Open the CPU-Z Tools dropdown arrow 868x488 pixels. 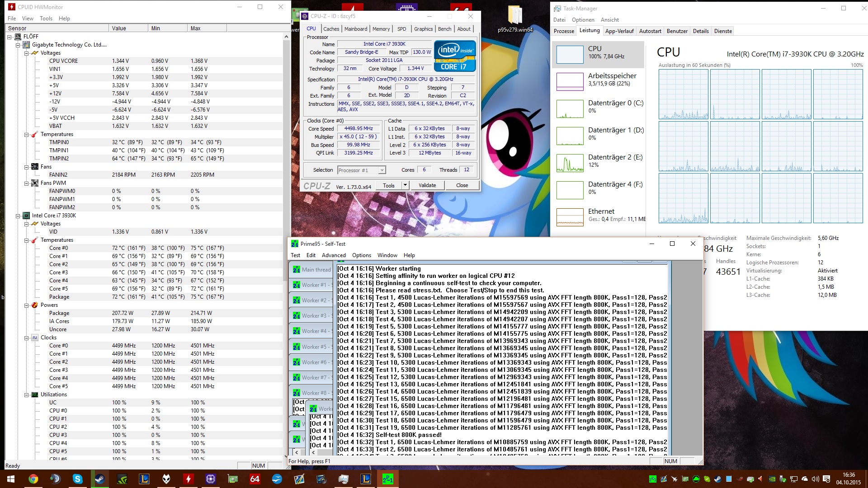click(x=405, y=185)
